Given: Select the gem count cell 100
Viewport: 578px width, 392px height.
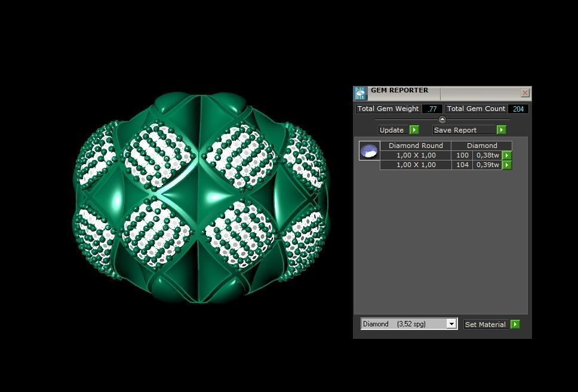Looking at the screenshot, I should [x=462, y=155].
